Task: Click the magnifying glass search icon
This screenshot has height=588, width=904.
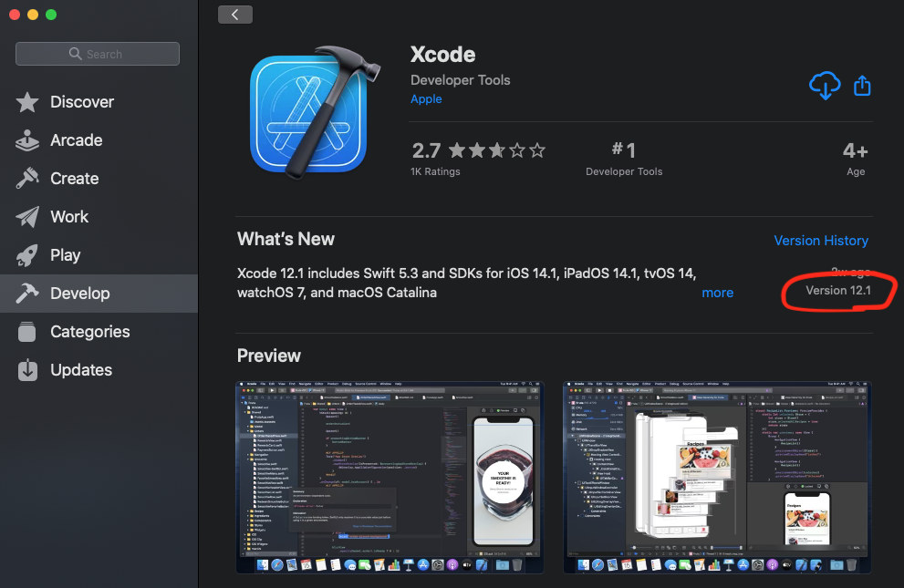Action: pyautogui.click(x=75, y=54)
